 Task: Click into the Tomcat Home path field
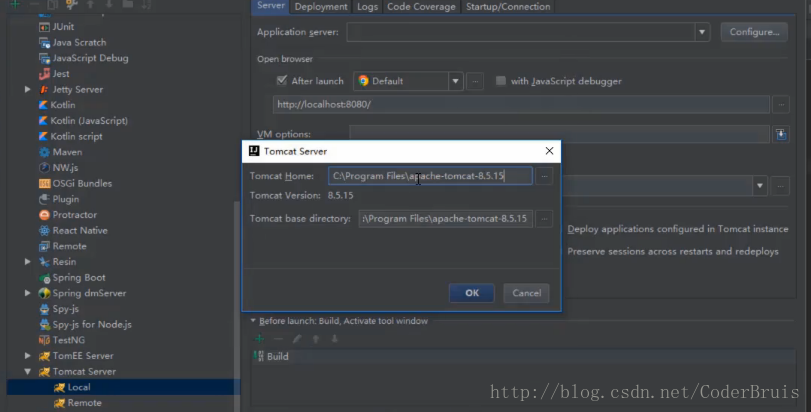(430, 176)
